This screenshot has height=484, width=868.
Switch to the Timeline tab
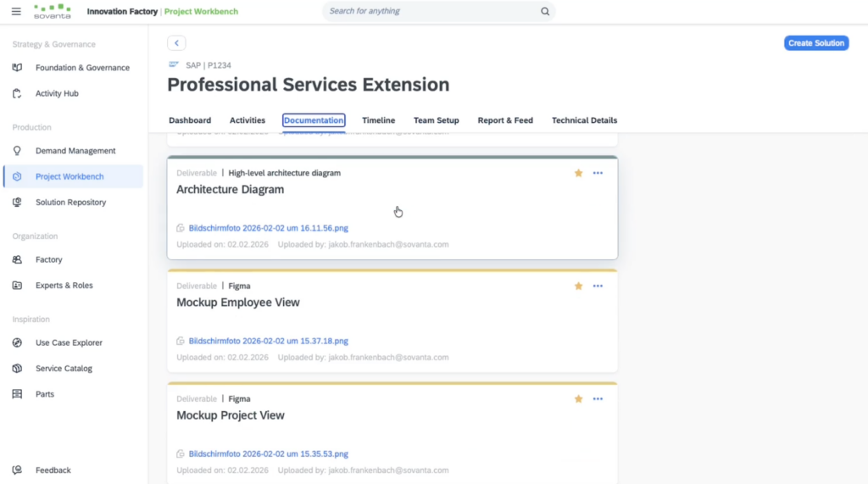(378, 120)
